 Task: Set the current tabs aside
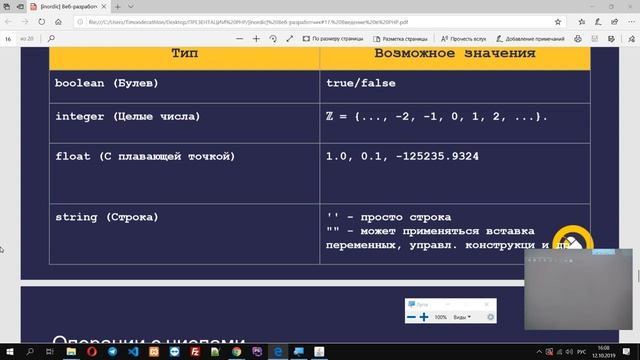[x=20, y=7]
